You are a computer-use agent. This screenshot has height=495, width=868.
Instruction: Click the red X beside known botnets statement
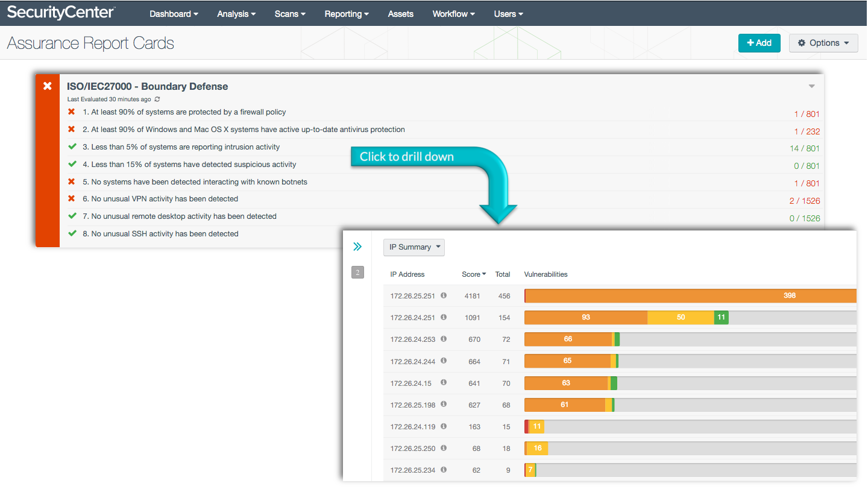pyautogui.click(x=72, y=181)
